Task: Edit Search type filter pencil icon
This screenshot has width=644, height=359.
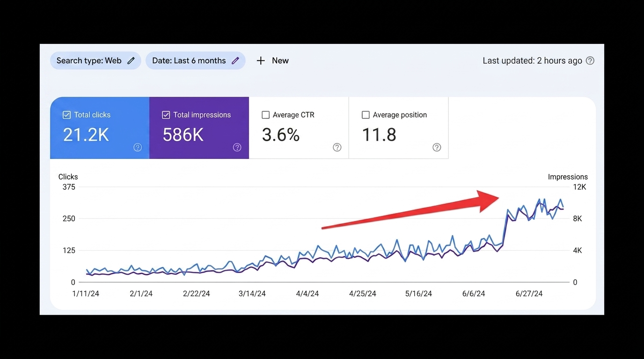Action: click(x=131, y=61)
